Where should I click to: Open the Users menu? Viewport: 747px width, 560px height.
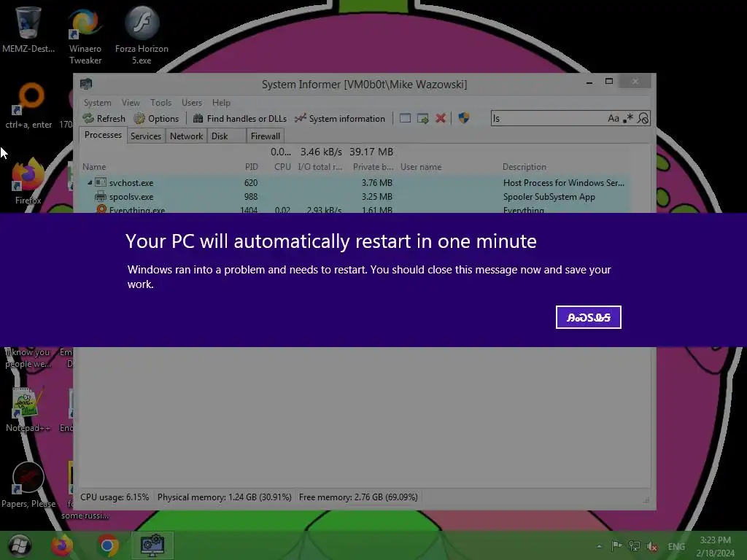coord(192,102)
